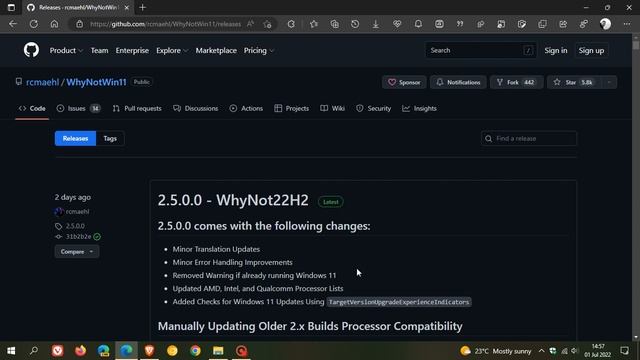Switch to Tags view

(110, 138)
